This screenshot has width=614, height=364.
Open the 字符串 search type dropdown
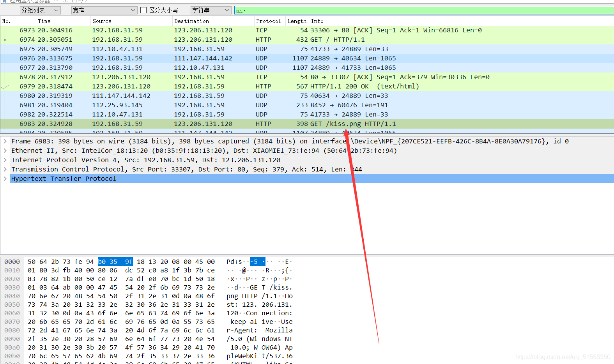211,10
